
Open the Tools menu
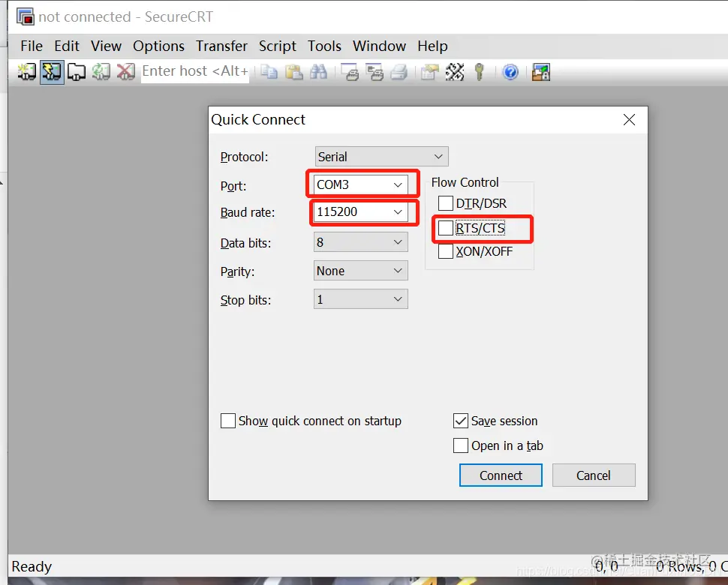click(x=324, y=46)
